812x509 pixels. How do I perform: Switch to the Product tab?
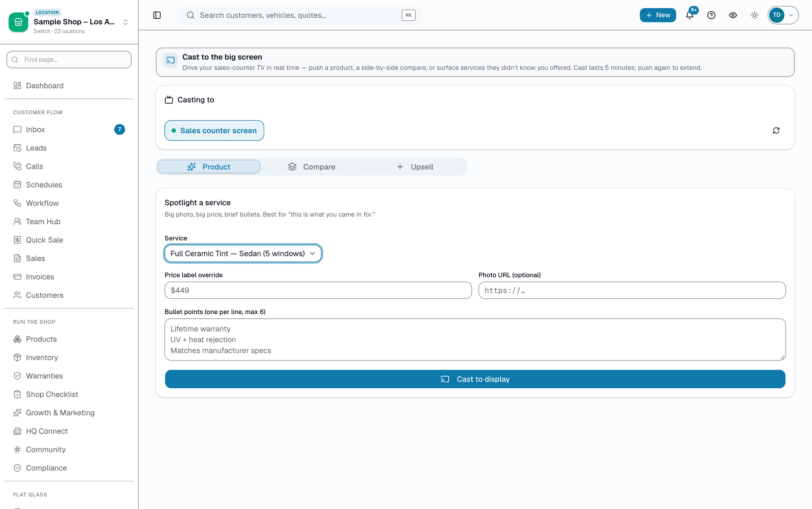pyautogui.click(x=209, y=167)
